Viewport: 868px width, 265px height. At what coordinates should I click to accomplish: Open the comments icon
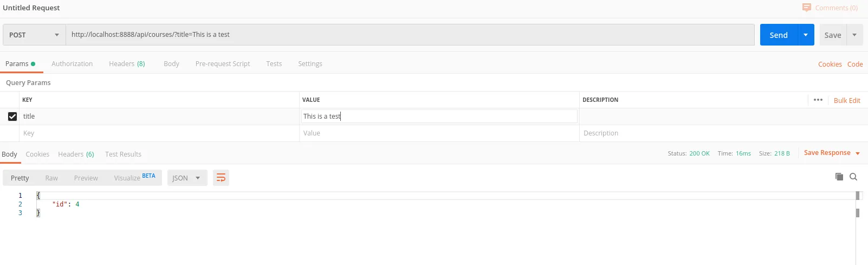[807, 8]
